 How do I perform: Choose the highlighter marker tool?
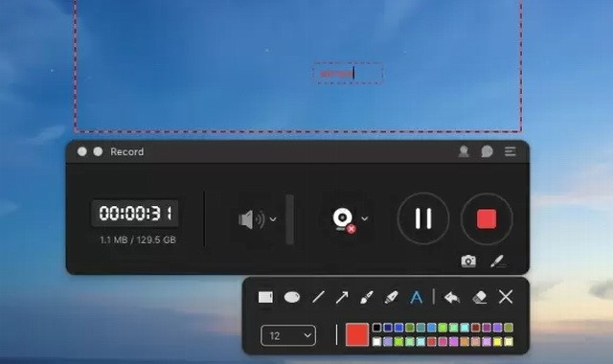392,297
